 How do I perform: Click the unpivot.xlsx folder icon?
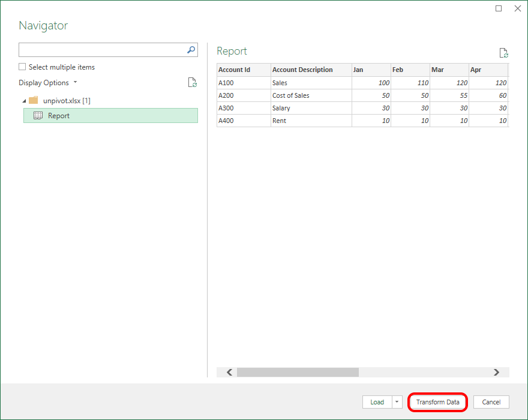click(x=34, y=100)
